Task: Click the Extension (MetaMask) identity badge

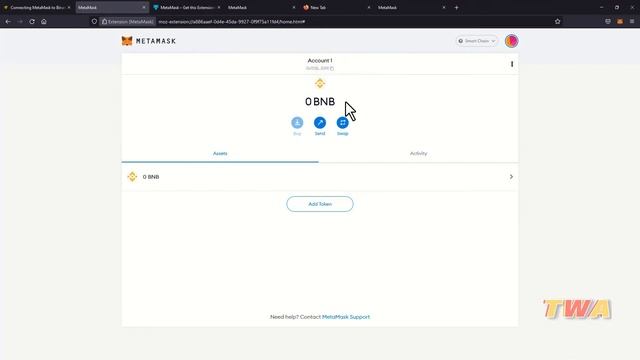Action: 128,22
